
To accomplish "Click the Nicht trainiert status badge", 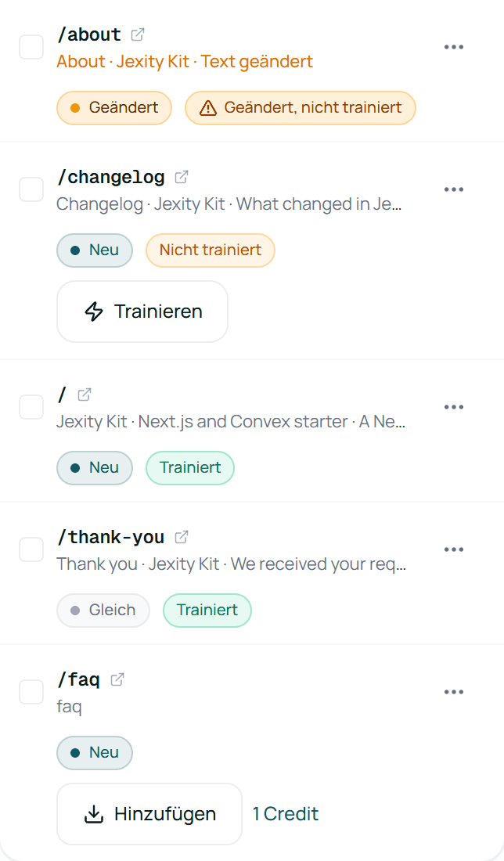I will click(211, 250).
